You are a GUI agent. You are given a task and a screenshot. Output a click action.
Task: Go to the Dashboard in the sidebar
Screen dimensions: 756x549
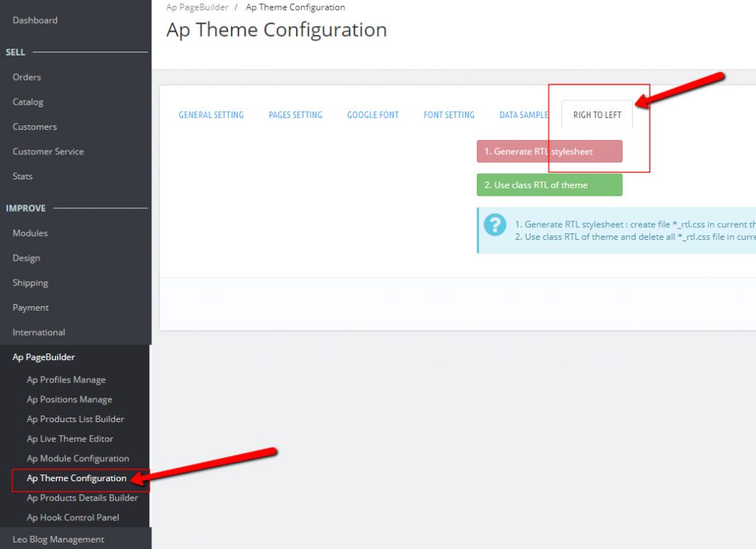pos(35,20)
